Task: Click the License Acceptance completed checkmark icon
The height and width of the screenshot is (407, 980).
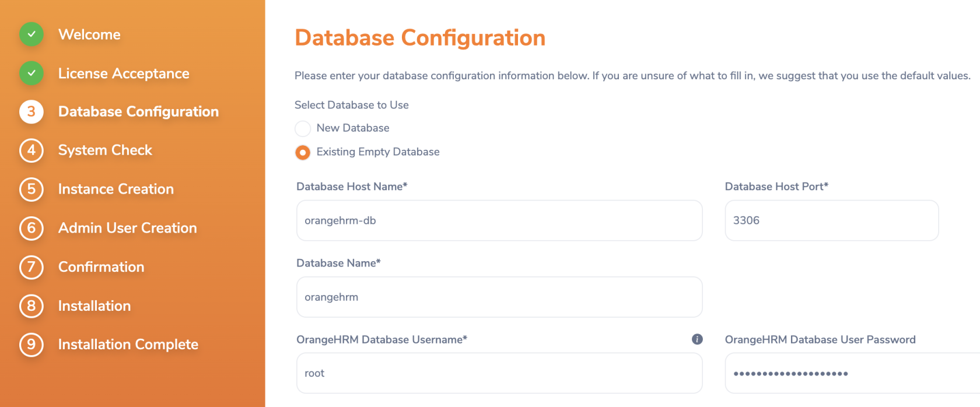Action: pyautogui.click(x=32, y=73)
